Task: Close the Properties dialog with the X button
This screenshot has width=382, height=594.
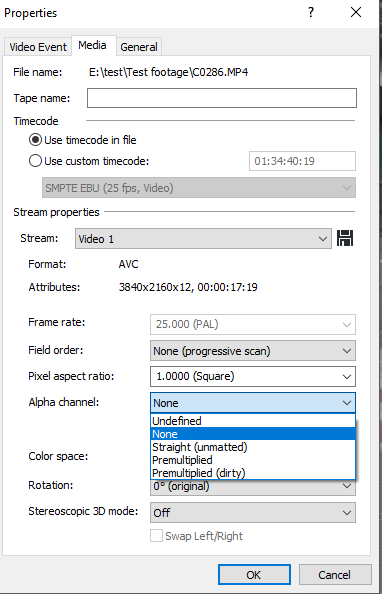Action: click(x=356, y=13)
